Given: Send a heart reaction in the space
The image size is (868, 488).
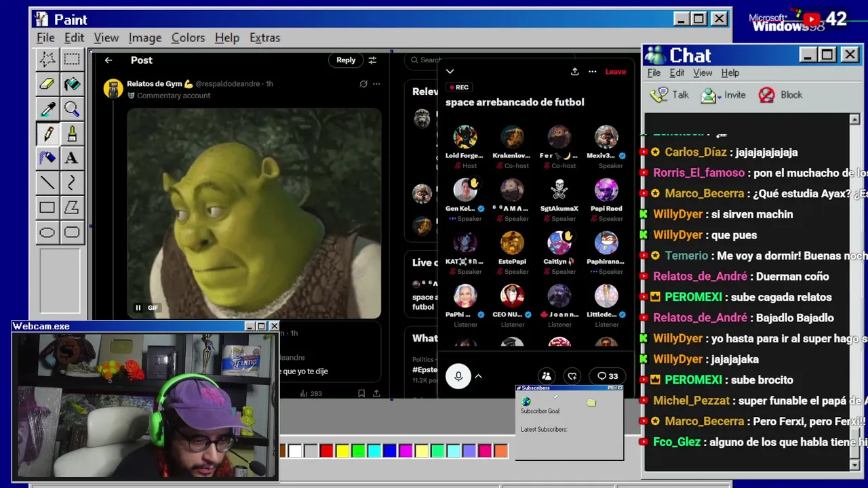Looking at the screenshot, I should (x=572, y=376).
